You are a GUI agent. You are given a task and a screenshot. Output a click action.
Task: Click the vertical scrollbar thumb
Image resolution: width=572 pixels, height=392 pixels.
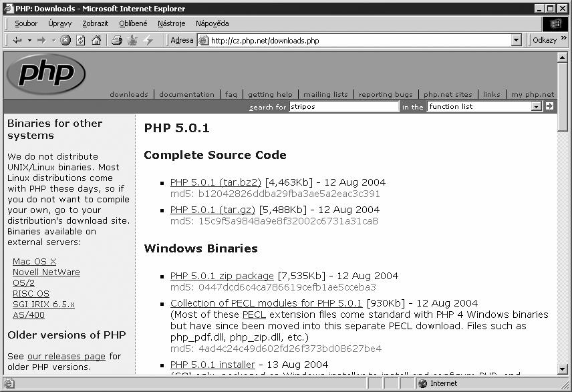pos(562,96)
